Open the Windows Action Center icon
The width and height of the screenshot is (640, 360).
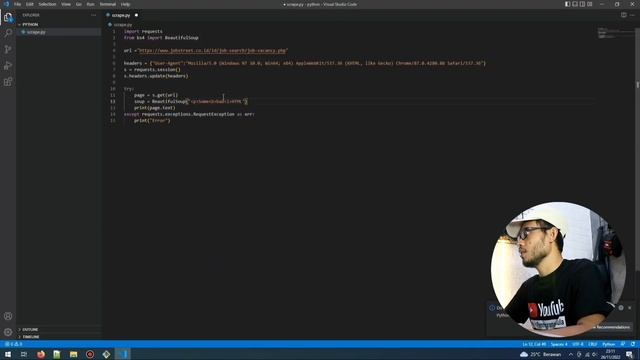click(629, 354)
